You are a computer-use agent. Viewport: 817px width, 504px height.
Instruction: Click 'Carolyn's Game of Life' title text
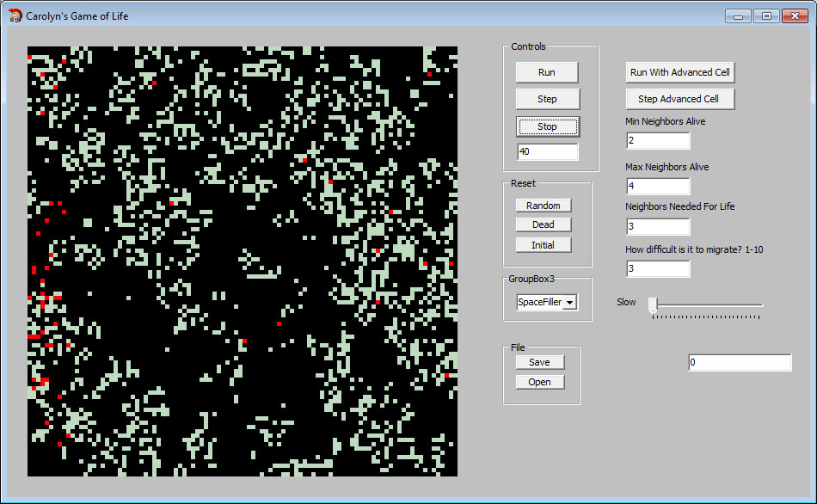tap(77, 16)
